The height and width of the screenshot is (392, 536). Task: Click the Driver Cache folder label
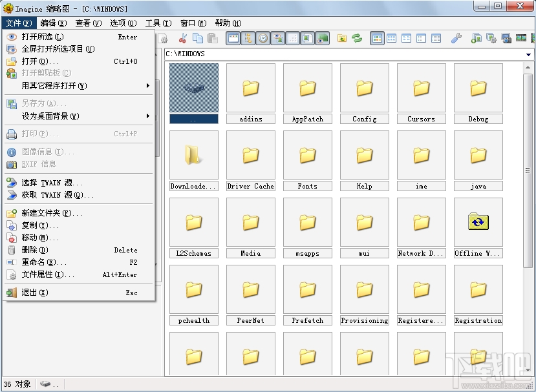(251, 186)
